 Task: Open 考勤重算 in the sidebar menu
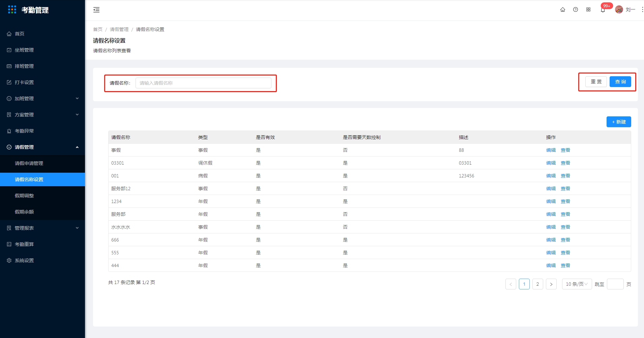pyautogui.click(x=42, y=244)
